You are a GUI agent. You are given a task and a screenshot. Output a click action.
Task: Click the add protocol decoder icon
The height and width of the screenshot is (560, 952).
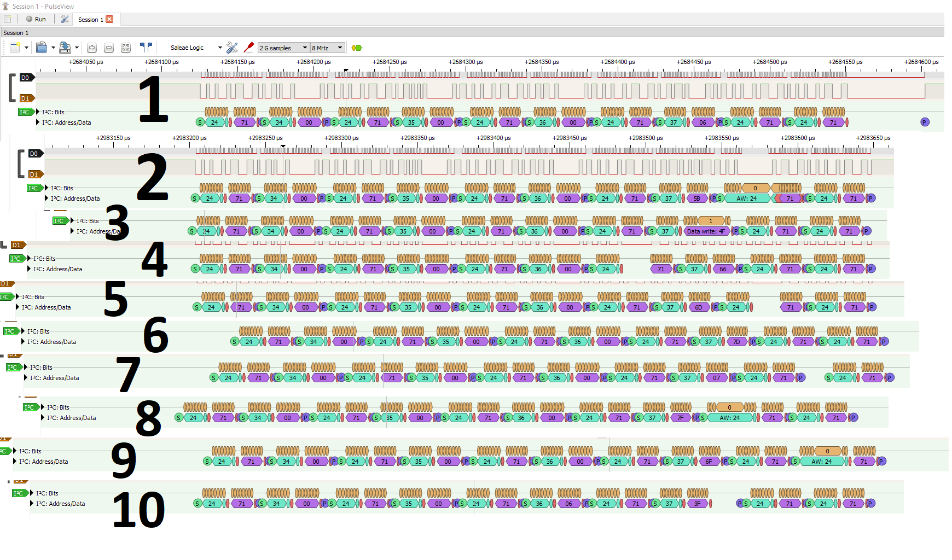[357, 48]
